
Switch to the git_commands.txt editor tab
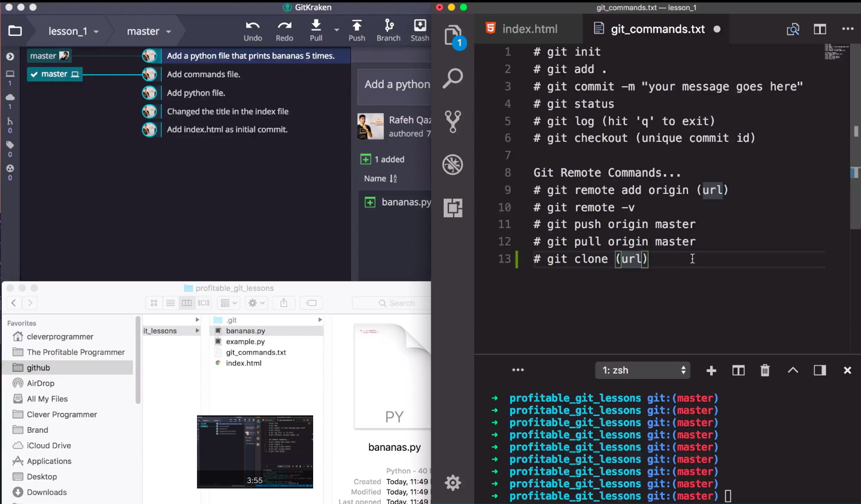click(x=657, y=29)
